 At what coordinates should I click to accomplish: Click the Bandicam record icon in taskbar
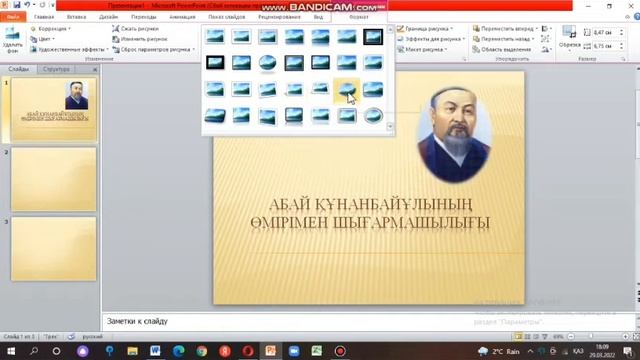click(340, 351)
